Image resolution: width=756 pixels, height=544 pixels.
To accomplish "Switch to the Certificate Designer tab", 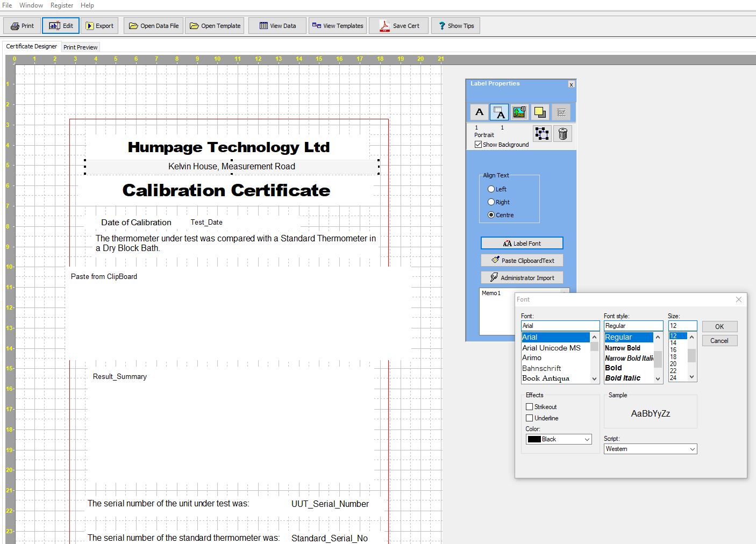I will (x=31, y=46).
